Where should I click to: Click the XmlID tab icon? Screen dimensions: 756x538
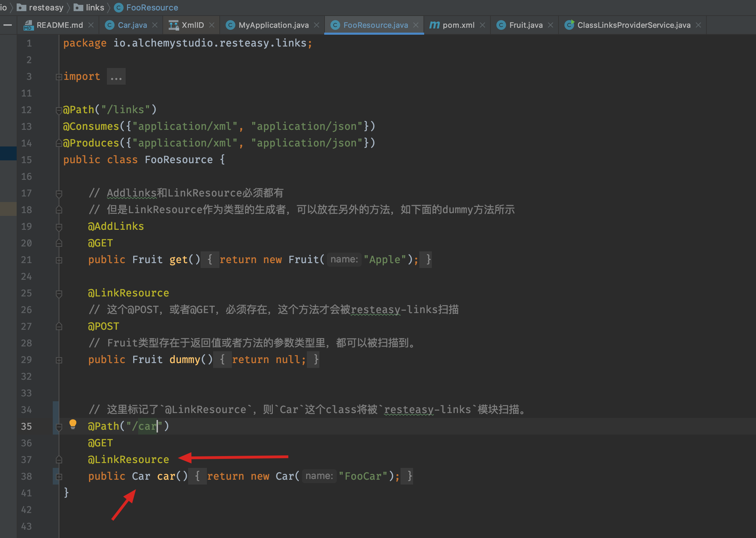coord(173,25)
